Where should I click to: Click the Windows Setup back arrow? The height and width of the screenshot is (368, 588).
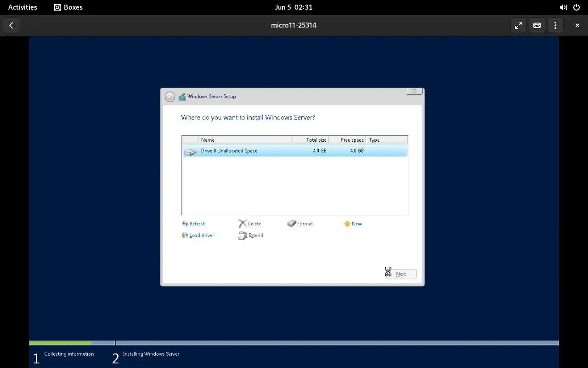tap(170, 97)
